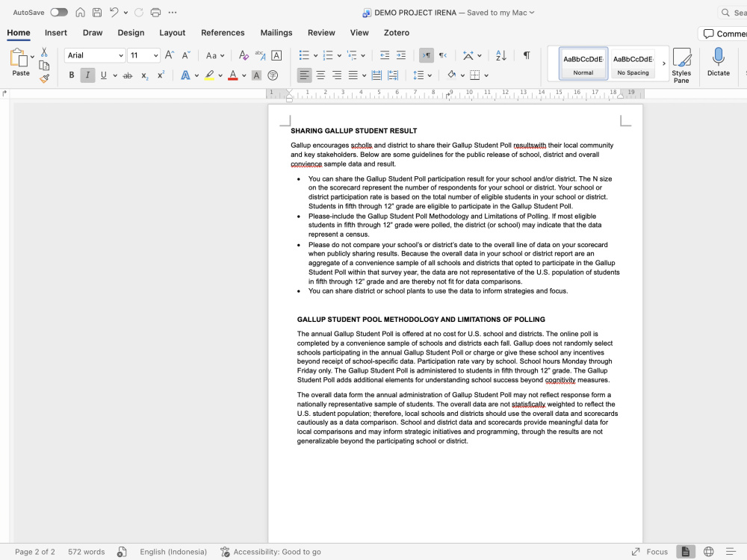The width and height of the screenshot is (747, 560).
Task: Toggle Italic formatting
Action: click(x=87, y=75)
